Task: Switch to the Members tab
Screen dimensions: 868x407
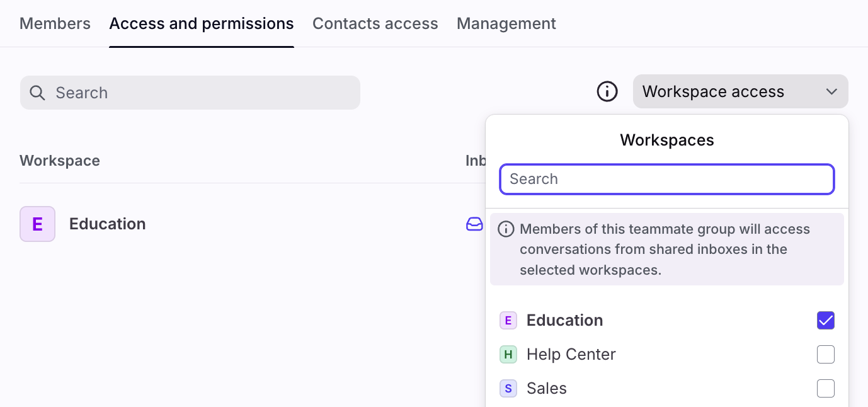Action: pos(55,24)
